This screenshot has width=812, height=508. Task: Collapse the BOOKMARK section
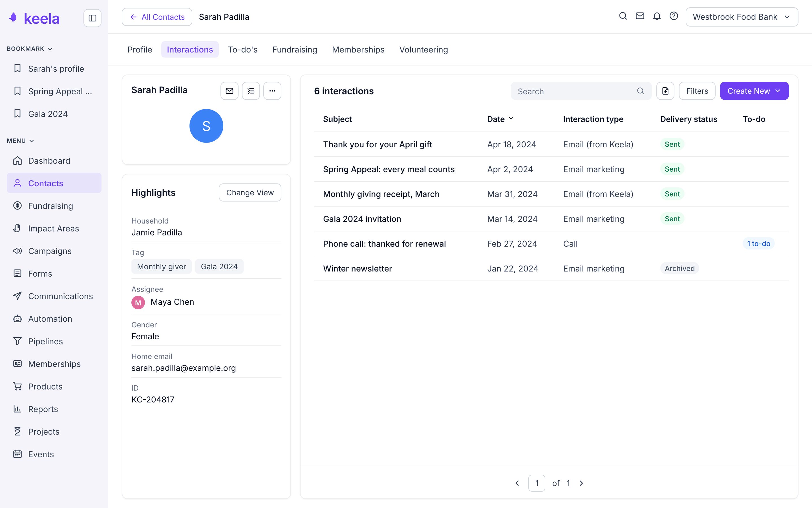(x=30, y=49)
